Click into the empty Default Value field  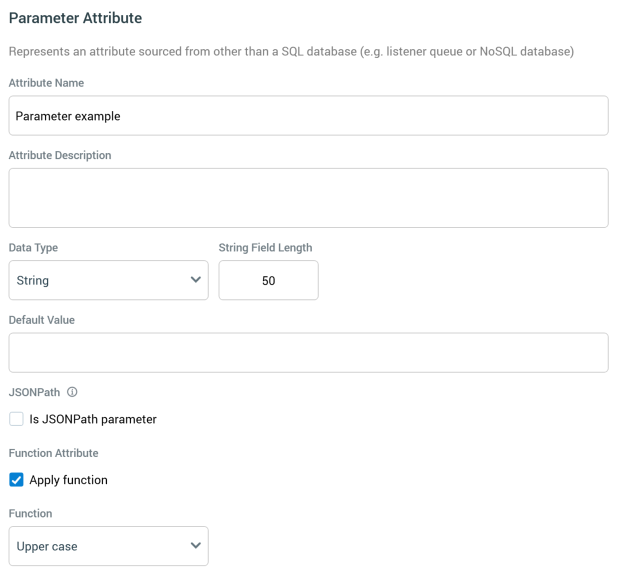tap(308, 353)
